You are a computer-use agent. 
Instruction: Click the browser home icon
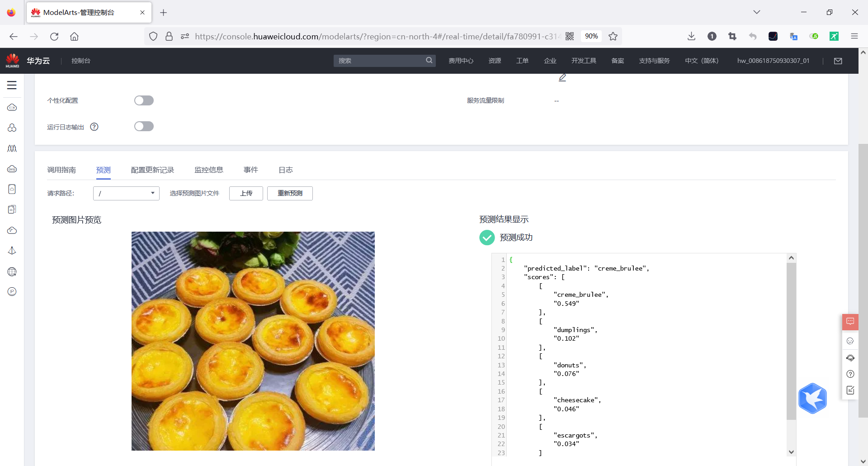(x=74, y=36)
